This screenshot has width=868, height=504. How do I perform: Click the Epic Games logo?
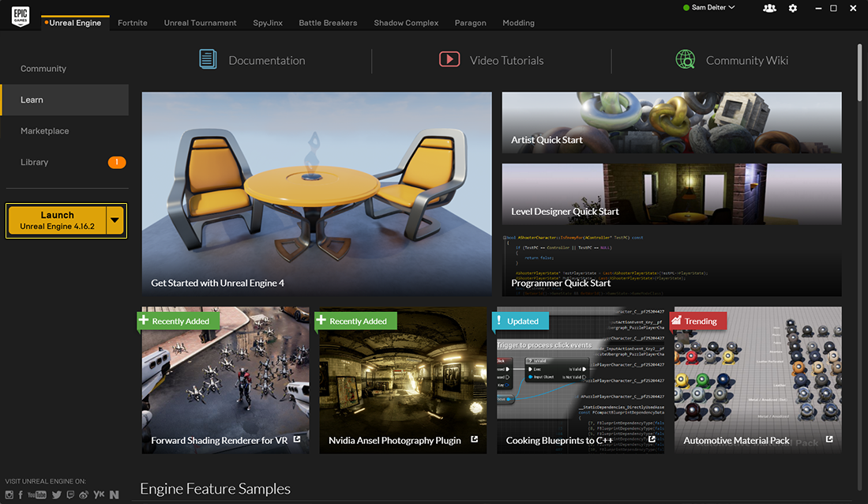(x=21, y=16)
